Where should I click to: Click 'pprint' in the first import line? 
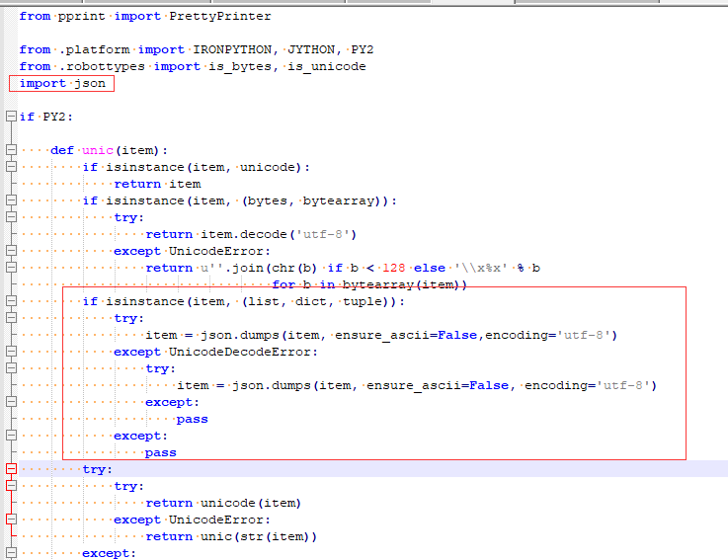tap(82, 16)
